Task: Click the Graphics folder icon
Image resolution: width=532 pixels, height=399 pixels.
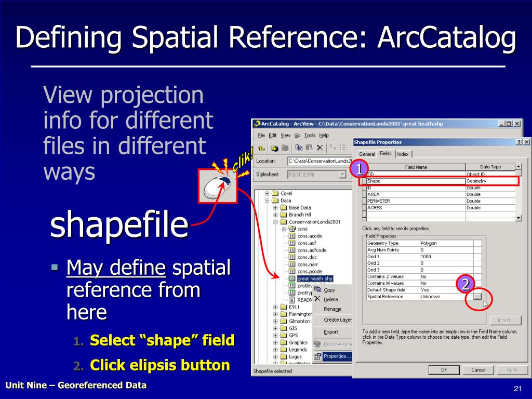Action: pyautogui.click(x=284, y=343)
